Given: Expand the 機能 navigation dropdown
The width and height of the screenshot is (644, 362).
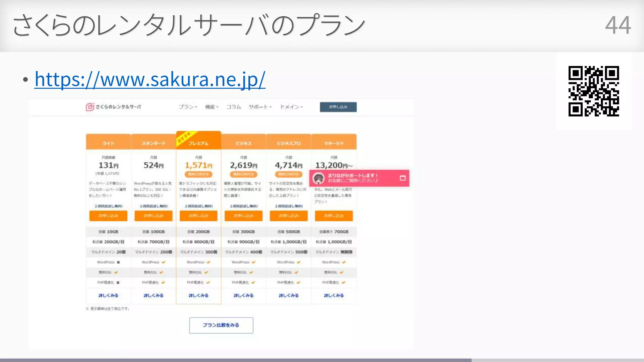Looking at the screenshot, I should 212,107.
